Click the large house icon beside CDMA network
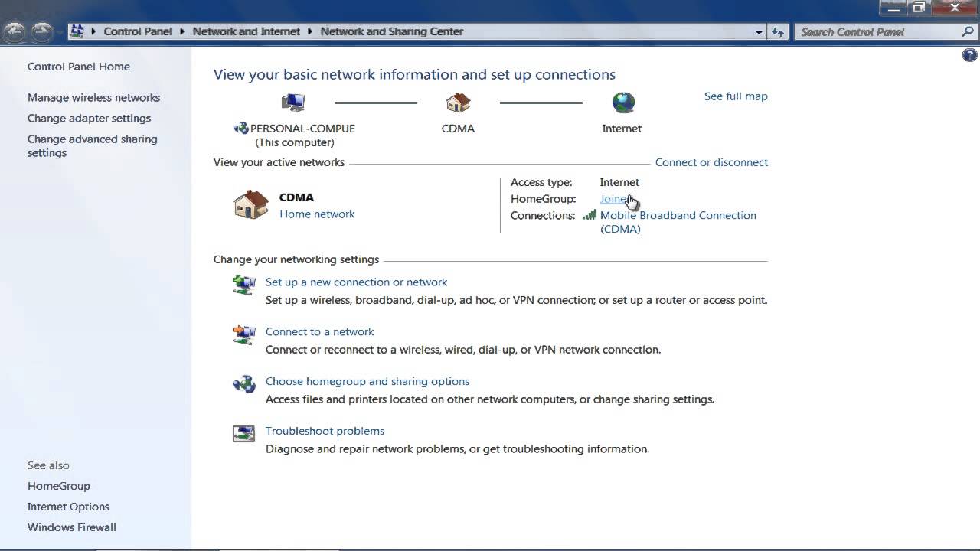This screenshot has width=980, height=551. click(x=251, y=204)
